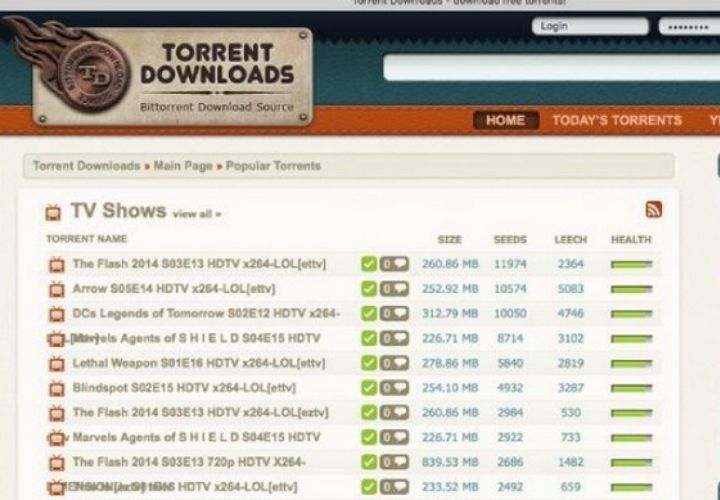720x500 pixels.
Task: Click green checkmark for DCs Legends of Tomorrow
Action: 369,314
